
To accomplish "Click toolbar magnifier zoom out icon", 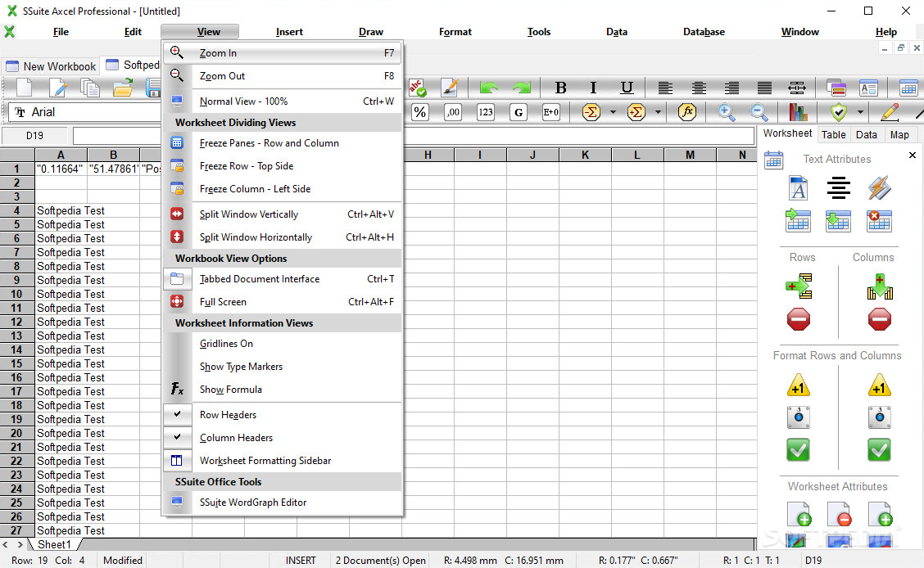I will point(759,112).
